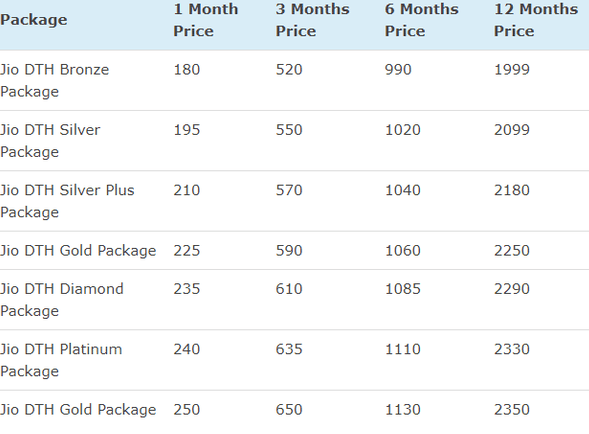Image resolution: width=589 pixels, height=434 pixels.
Task: Select the Jio DTH Bronze Package row label
Action: pos(54,80)
